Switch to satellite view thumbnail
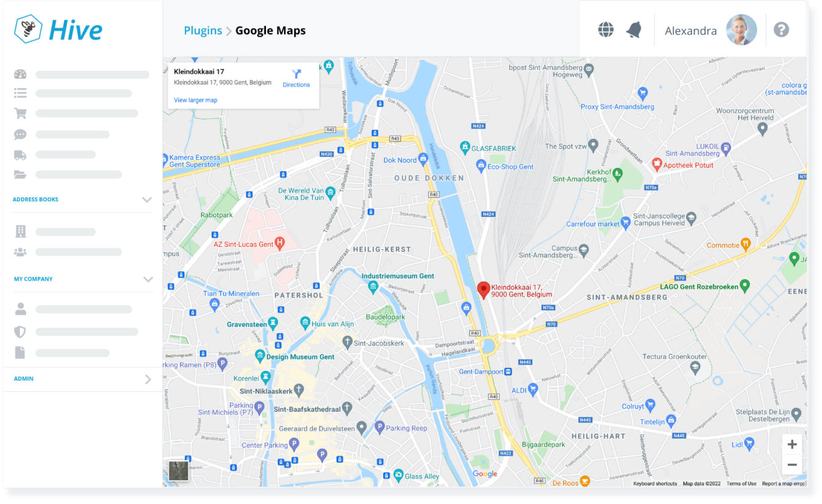This screenshot has height=504, width=822. (x=179, y=470)
